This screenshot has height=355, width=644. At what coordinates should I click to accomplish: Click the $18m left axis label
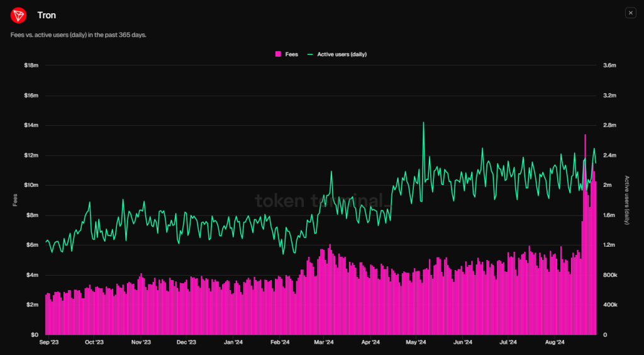point(31,65)
